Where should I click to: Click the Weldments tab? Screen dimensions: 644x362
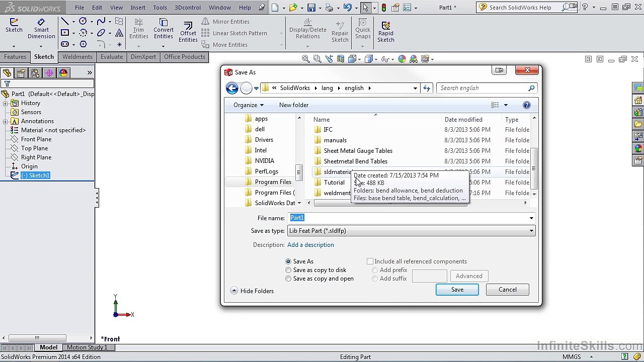tap(77, 57)
